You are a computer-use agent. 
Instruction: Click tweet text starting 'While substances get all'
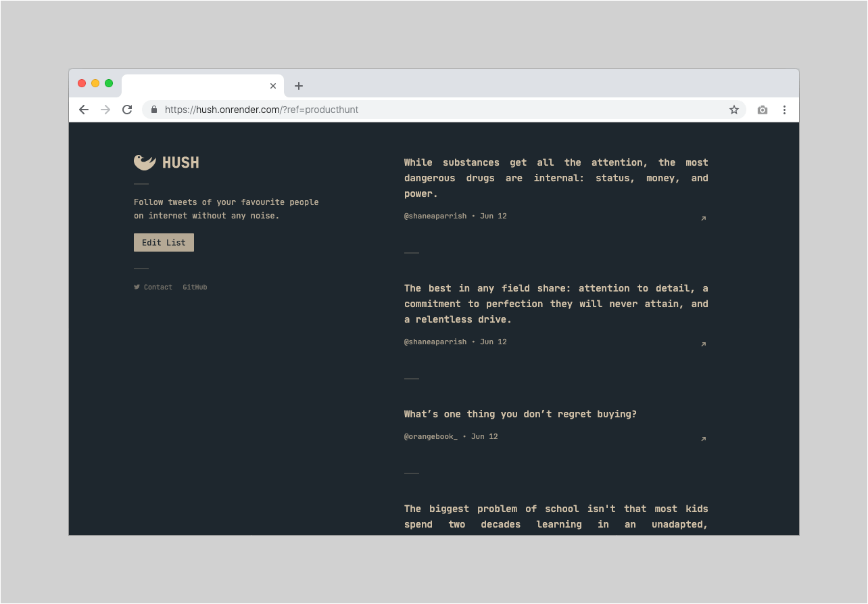pyautogui.click(x=556, y=178)
